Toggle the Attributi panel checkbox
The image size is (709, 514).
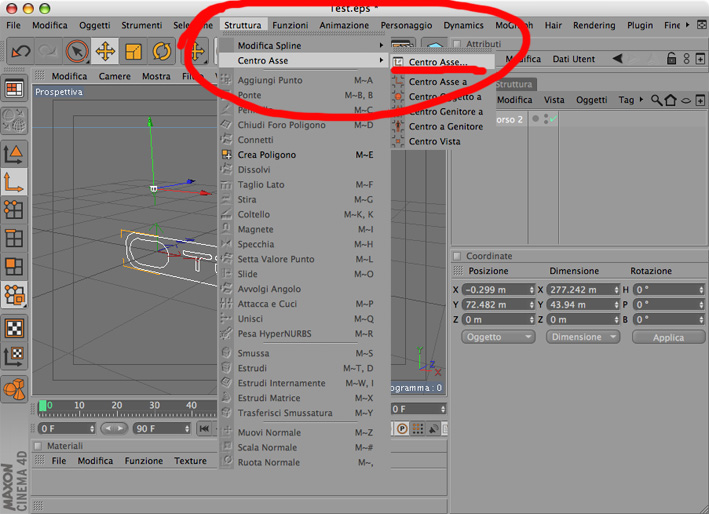point(457,44)
